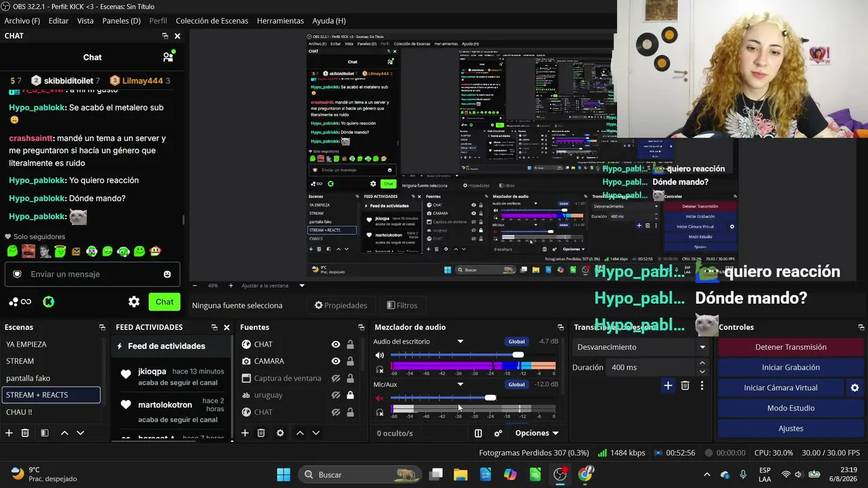Screen dimensions: 868x488
Task: Open emoji picker in chat message box
Action: pyautogui.click(x=167, y=274)
